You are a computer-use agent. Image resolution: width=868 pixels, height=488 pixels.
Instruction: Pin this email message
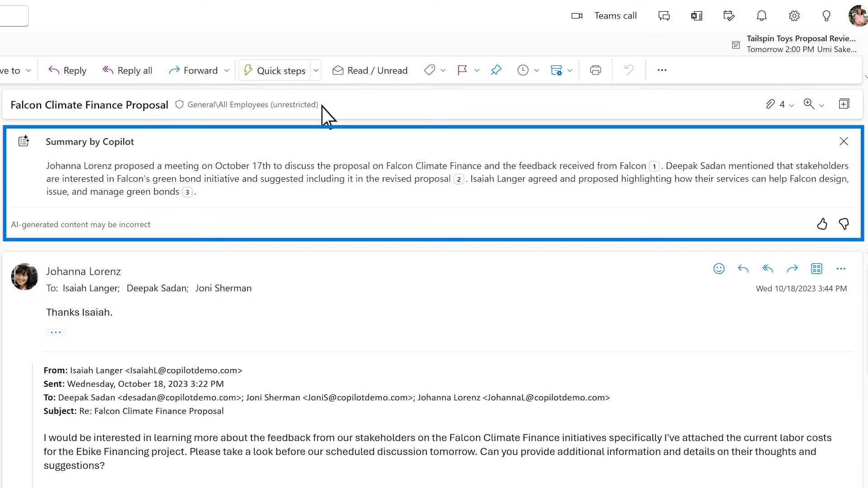(496, 70)
